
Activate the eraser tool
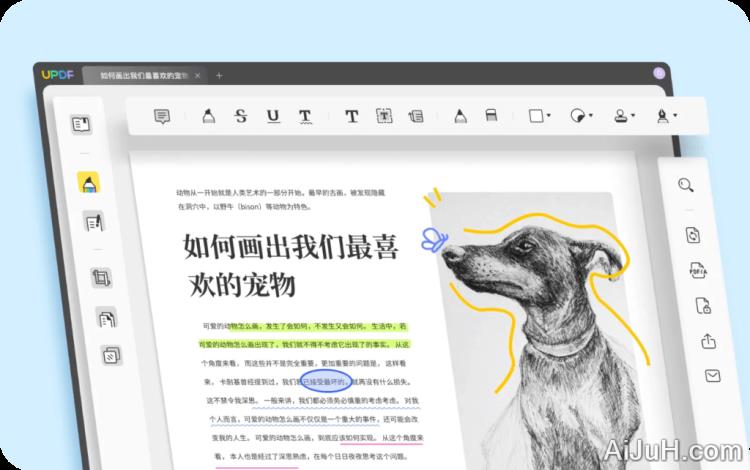click(491, 117)
